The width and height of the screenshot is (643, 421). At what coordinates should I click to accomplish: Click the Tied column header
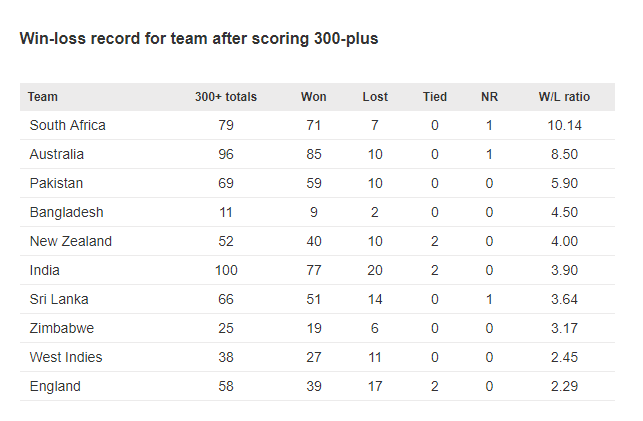click(x=435, y=97)
